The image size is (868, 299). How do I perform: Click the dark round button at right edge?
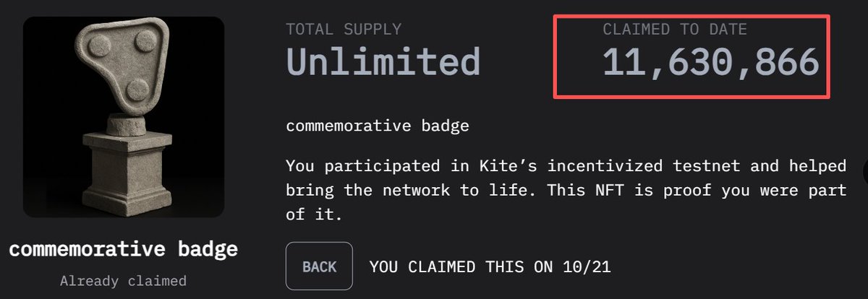tap(864, 170)
